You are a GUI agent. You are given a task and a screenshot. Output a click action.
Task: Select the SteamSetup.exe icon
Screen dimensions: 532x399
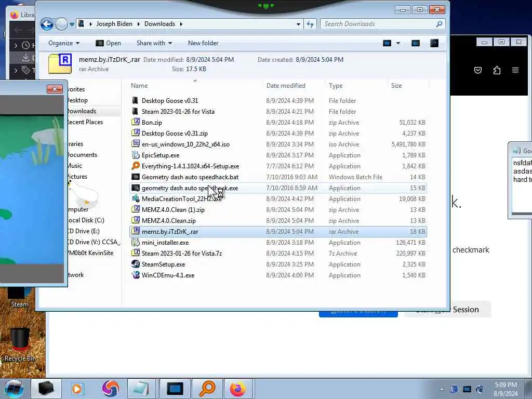point(136,264)
